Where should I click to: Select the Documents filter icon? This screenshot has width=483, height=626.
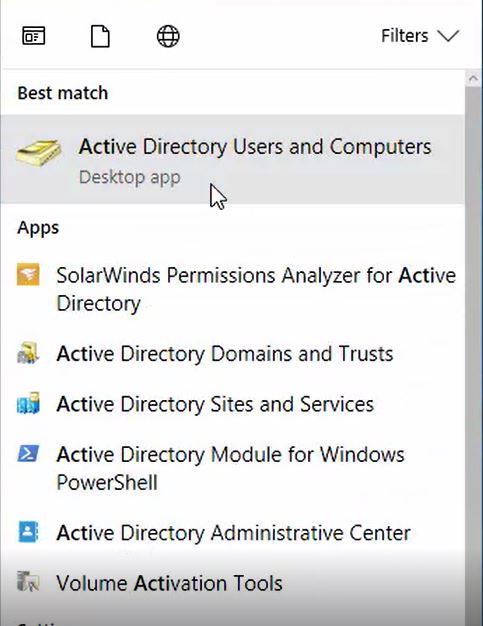coord(100,36)
